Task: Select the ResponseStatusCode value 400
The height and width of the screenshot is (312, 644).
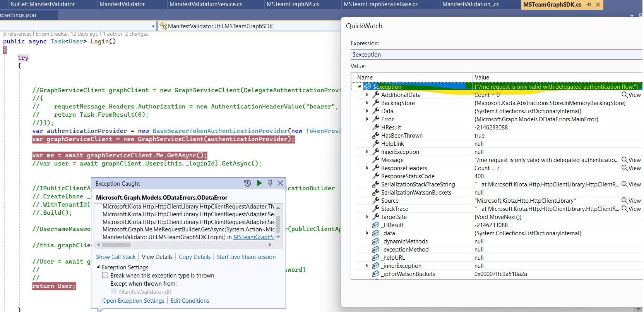Action: (479, 176)
